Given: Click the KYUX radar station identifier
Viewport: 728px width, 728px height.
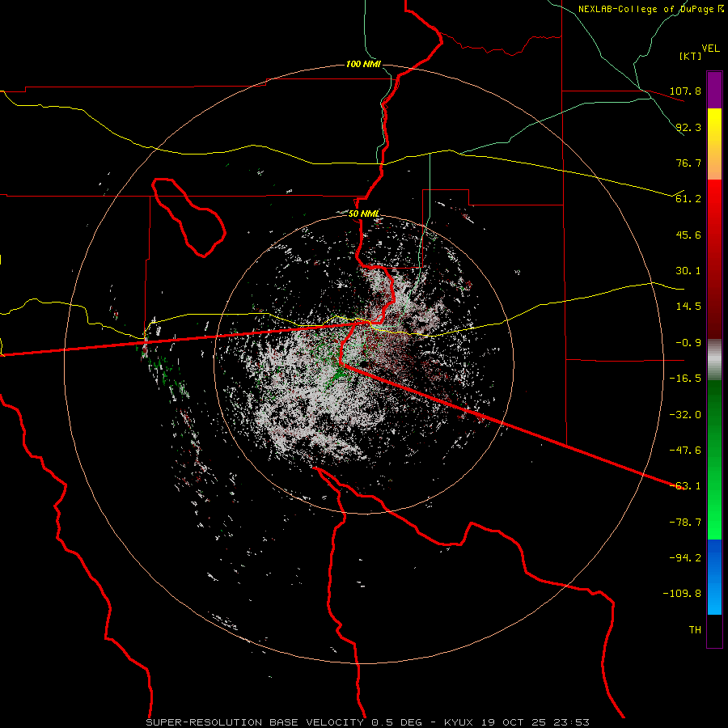Looking at the screenshot, I should tap(459, 722).
